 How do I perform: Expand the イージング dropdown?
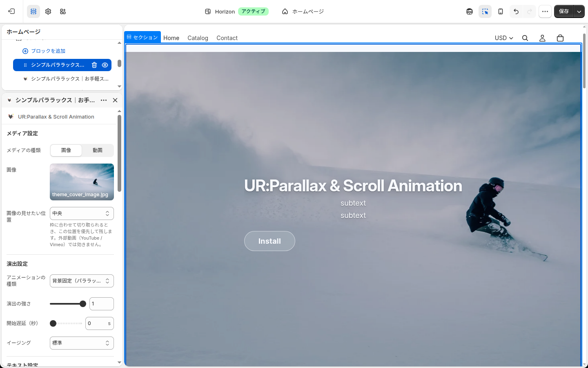(82, 343)
